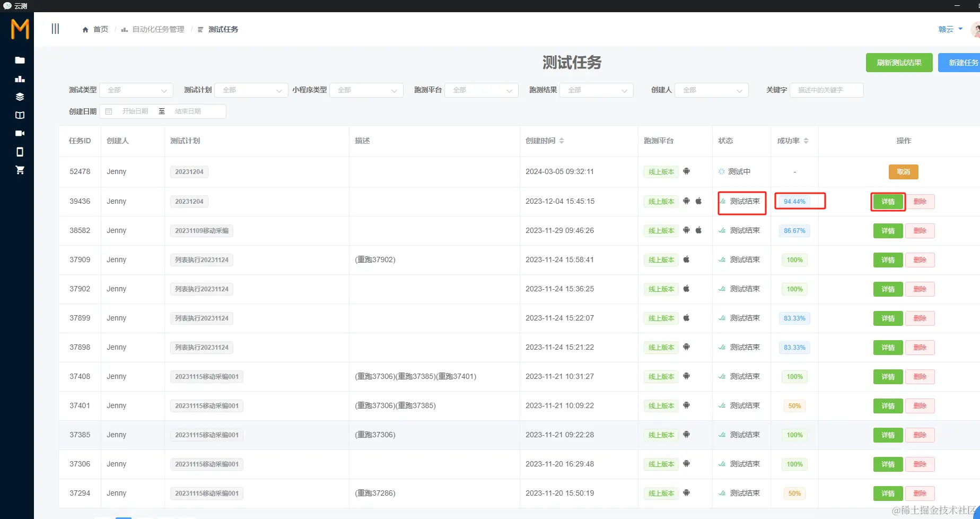Click the 线上版本 tag in row 37306
980x519 pixels.
(x=661, y=464)
